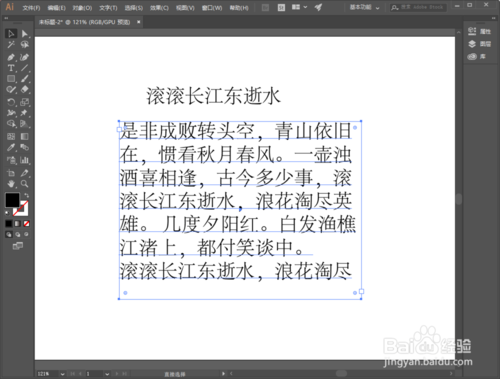Select the Rotate tool
This screenshot has height=379, width=500.
point(11,102)
